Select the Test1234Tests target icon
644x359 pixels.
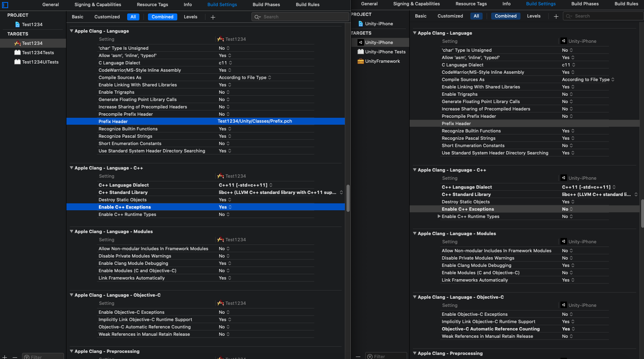(18, 53)
